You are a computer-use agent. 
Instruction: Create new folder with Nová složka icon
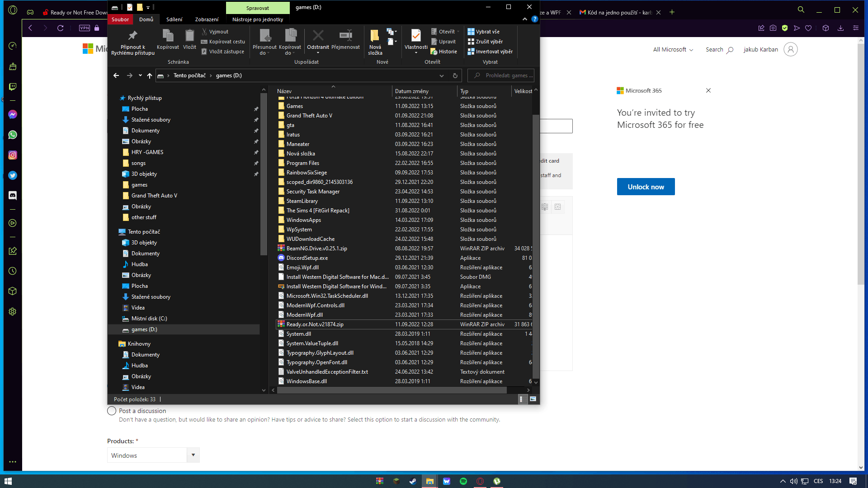coord(375,36)
